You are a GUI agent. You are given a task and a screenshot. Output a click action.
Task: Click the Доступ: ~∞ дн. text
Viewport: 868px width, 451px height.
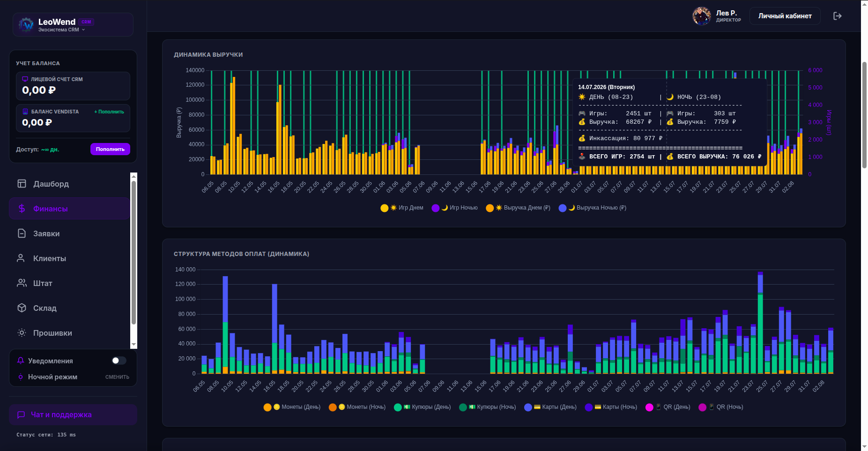37,150
